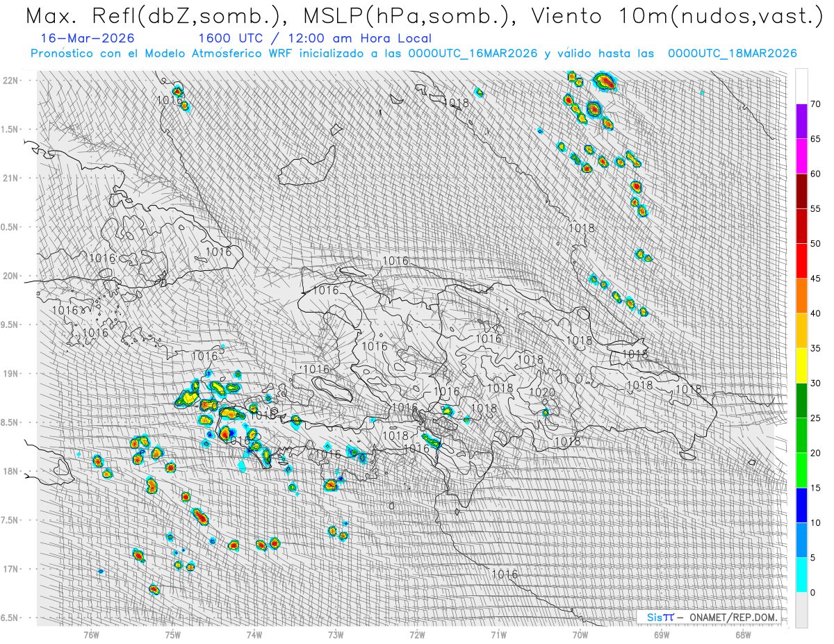Click the dark green 25-30 dBZ colorbar segment

click(x=801, y=400)
